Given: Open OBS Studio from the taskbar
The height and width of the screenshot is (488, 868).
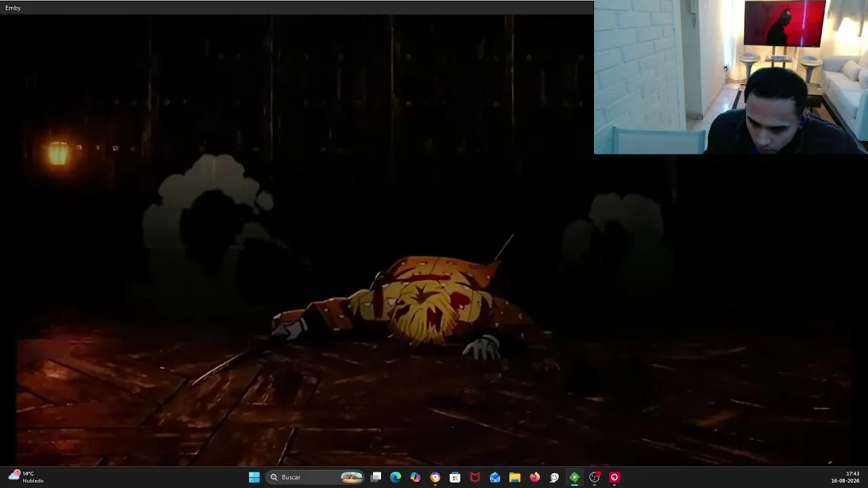Looking at the screenshot, I should 594,477.
